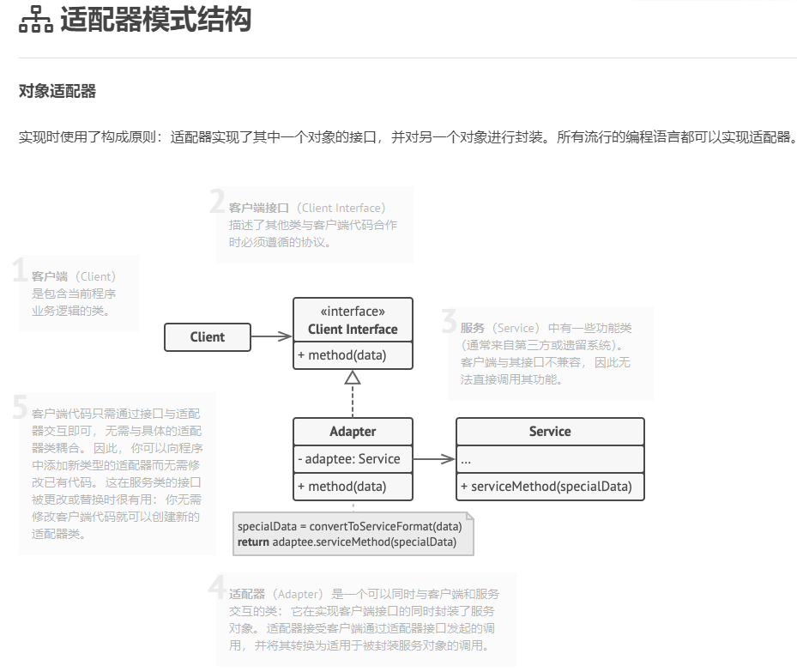
Task: Click the dashed arrow from Adapter to Client Interface
Action: (353, 393)
